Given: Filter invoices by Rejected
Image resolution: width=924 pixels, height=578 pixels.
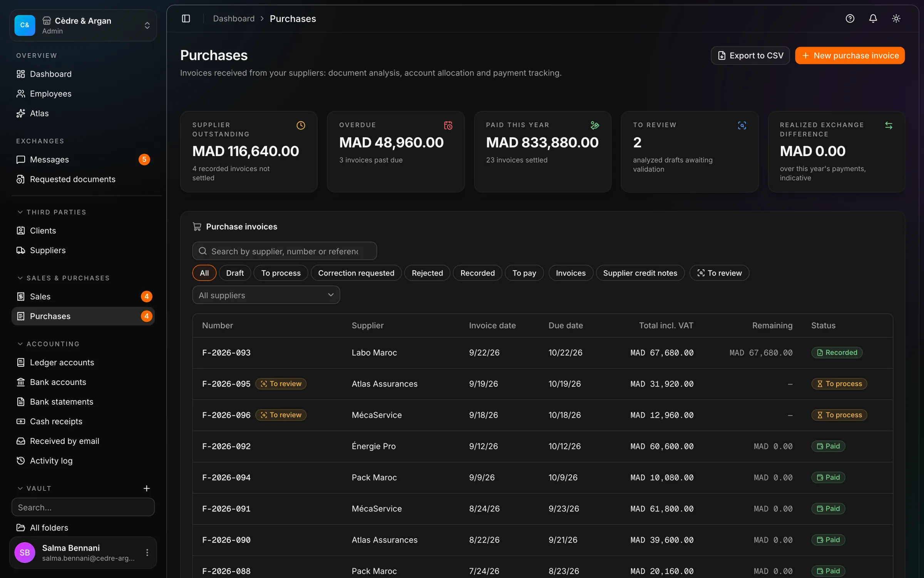Looking at the screenshot, I should point(427,273).
